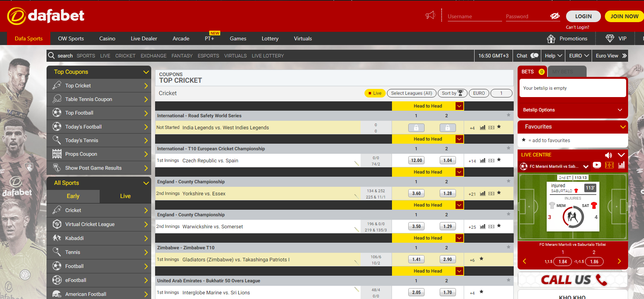Open Live Centre video stream icon
This screenshot has height=299, width=644.
click(597, 165)
